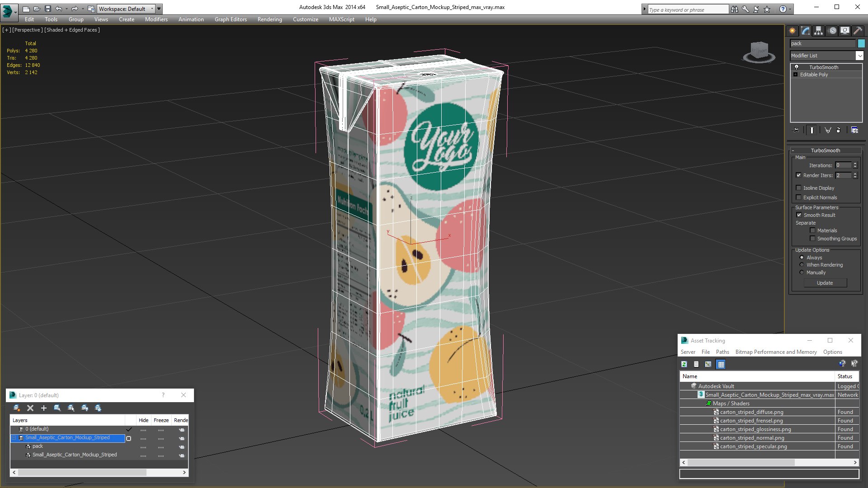
Task: Open the Modifiers menu
Action: pyautogui.click(x=156, y=19)
